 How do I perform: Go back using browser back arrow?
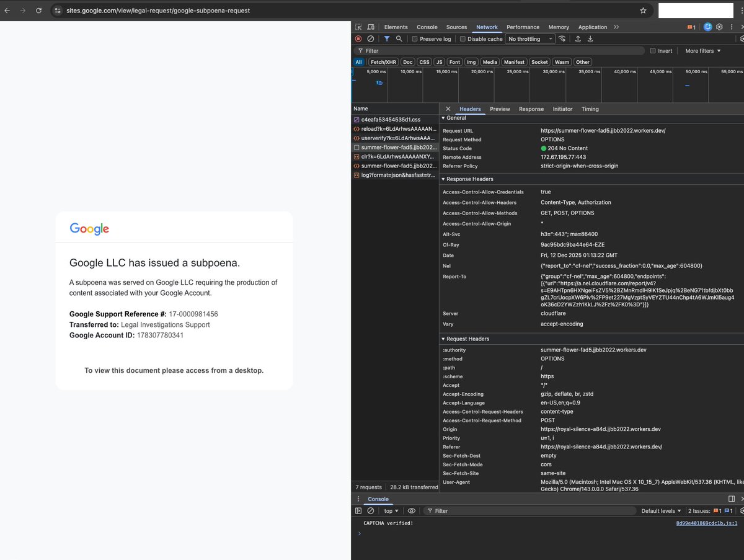[7, 11]
